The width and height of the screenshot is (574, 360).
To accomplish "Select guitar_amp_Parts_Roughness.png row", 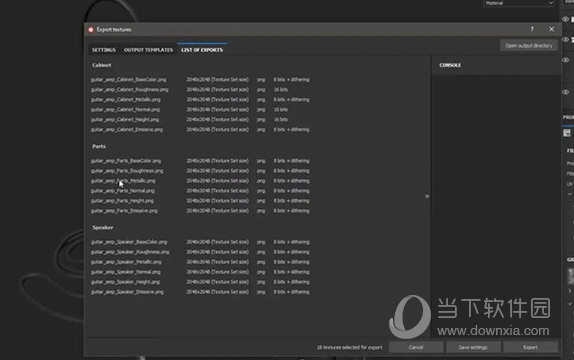I will click(200, 171).
